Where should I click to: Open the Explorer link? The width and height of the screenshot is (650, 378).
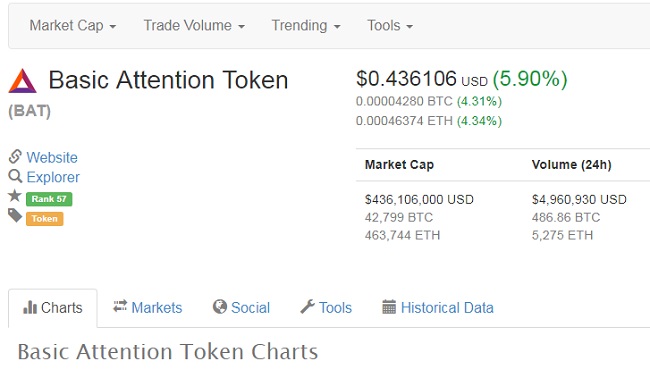tap(53, 177)
